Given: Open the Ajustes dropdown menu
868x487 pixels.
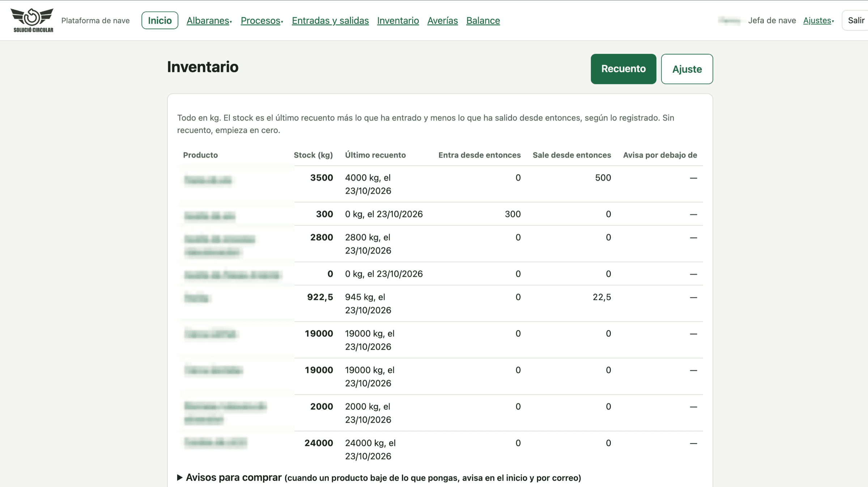Looking at the screenshot, I should [818, 21].
